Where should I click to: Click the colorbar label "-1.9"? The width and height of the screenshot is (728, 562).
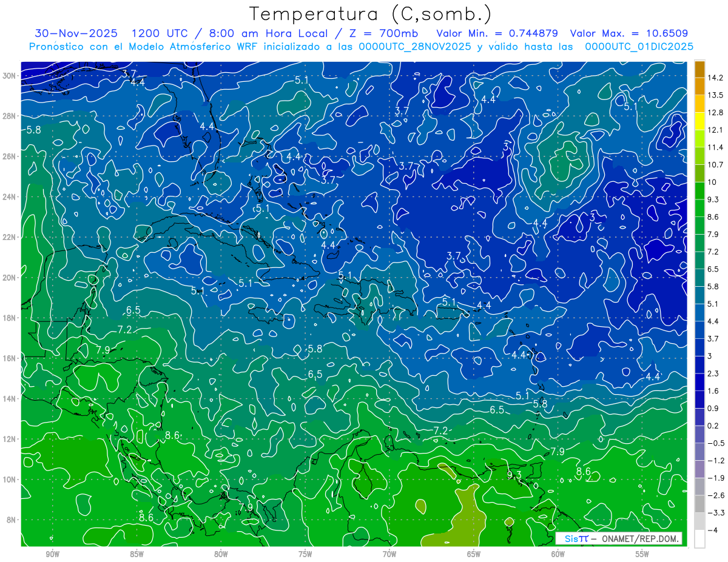[715, 478]
